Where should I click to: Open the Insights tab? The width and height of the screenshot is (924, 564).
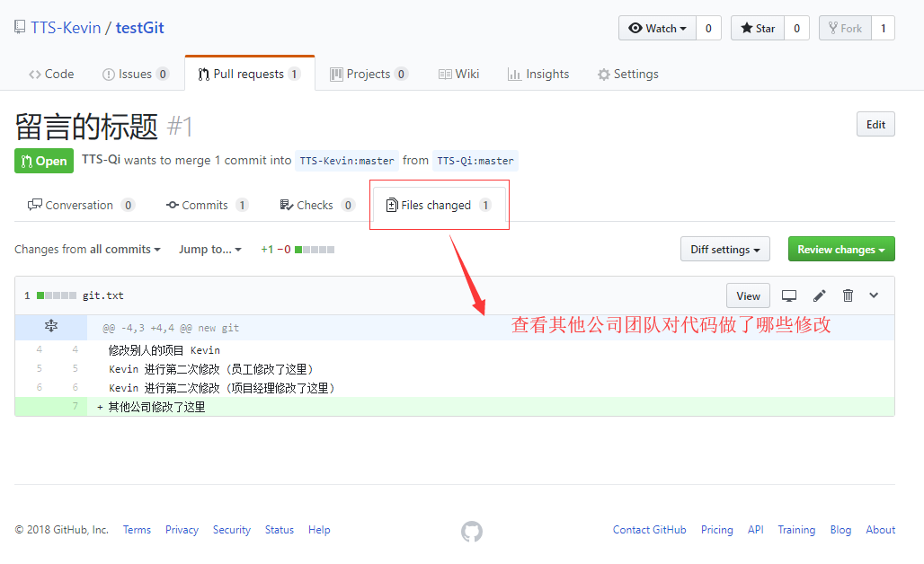538,75
